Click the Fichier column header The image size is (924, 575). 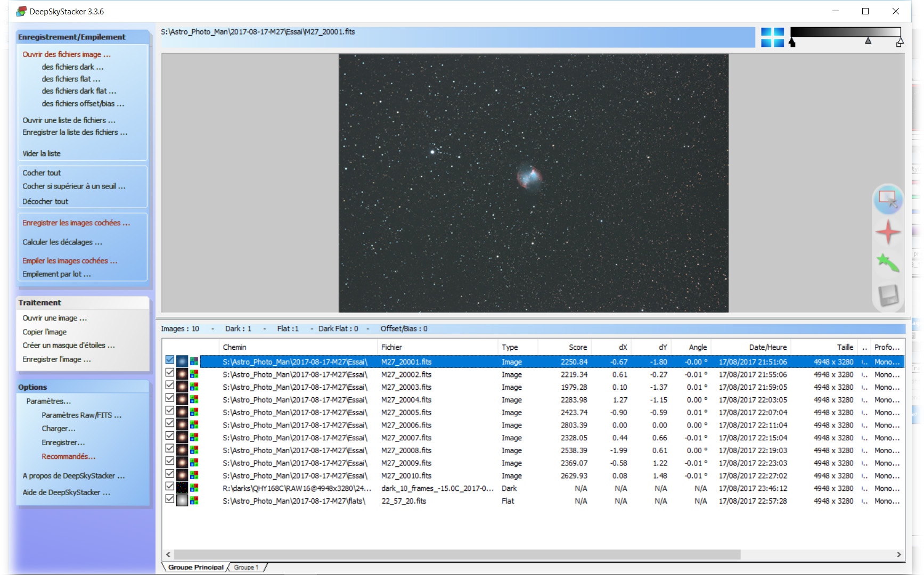pos(437,347)
